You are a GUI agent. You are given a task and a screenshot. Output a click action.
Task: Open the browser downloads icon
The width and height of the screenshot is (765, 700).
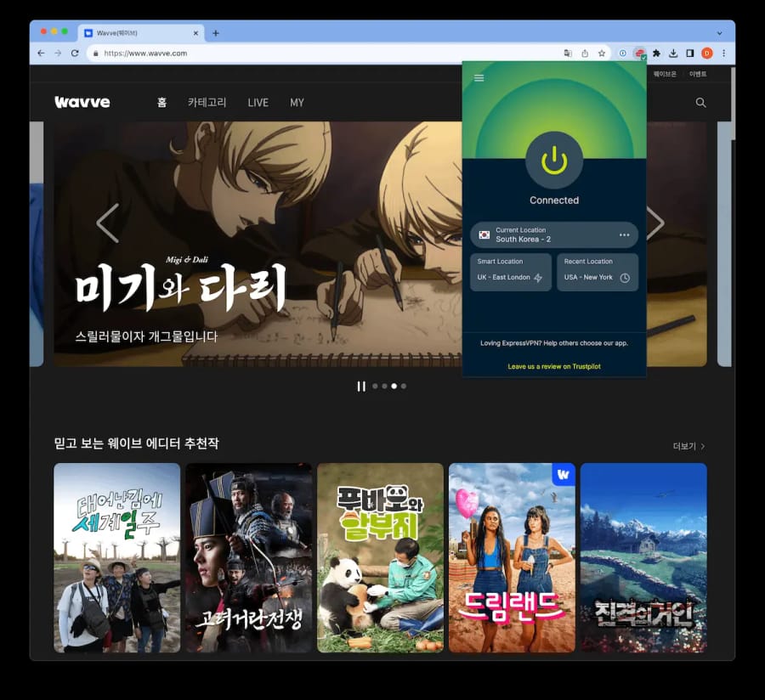point(673,54)
